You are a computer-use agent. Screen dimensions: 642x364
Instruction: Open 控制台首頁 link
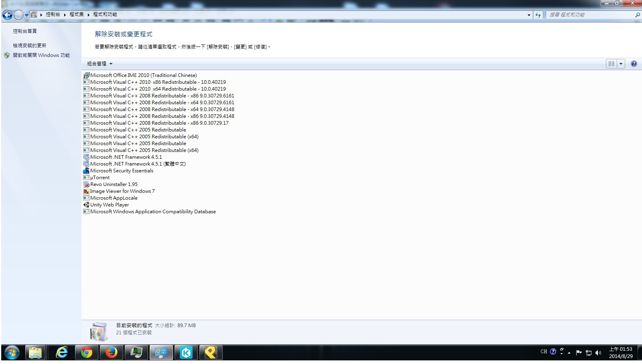click(25, 31)
